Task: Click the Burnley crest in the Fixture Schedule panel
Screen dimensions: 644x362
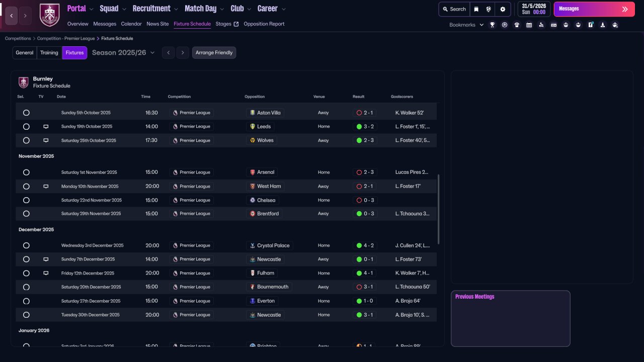Action: (x=23, y=82)
